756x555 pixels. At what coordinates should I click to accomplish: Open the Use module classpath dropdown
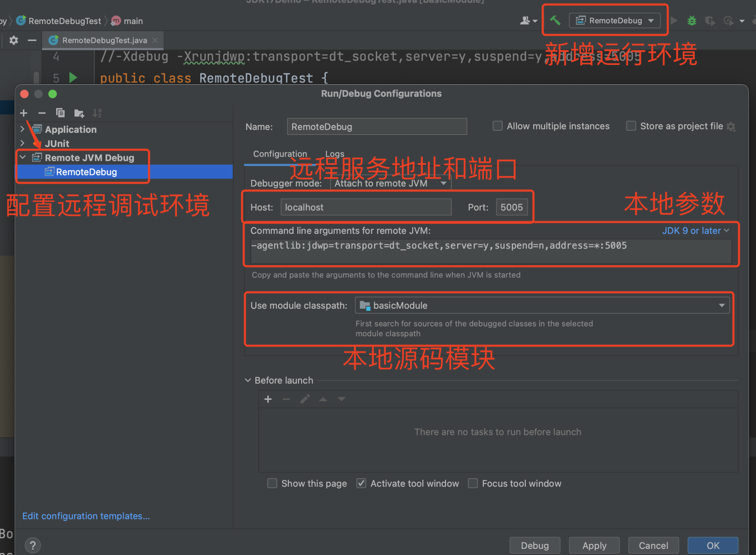[542, 305]
